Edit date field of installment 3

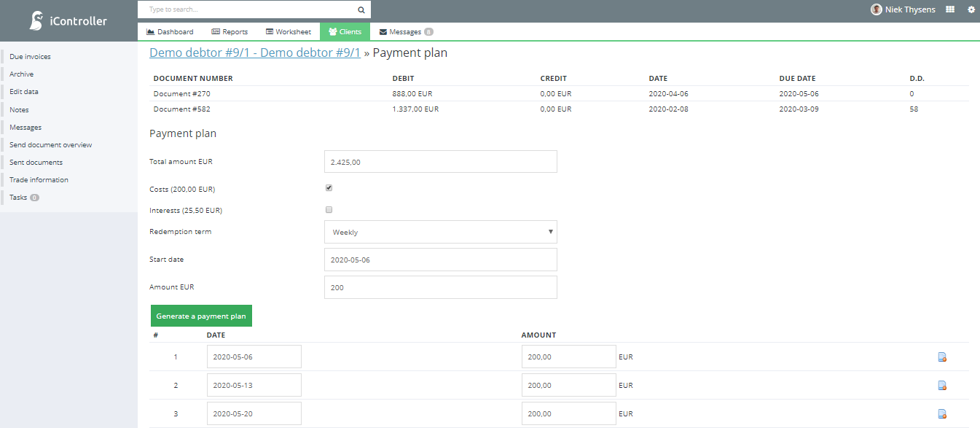pyautogui.click(x=254, y=413)
